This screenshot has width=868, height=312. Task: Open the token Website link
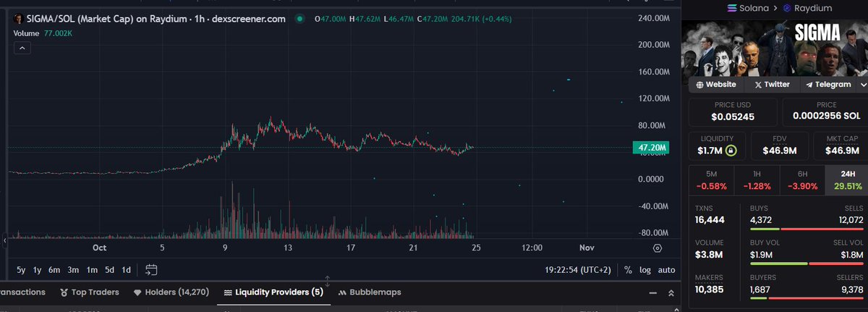tap(716, 85)
